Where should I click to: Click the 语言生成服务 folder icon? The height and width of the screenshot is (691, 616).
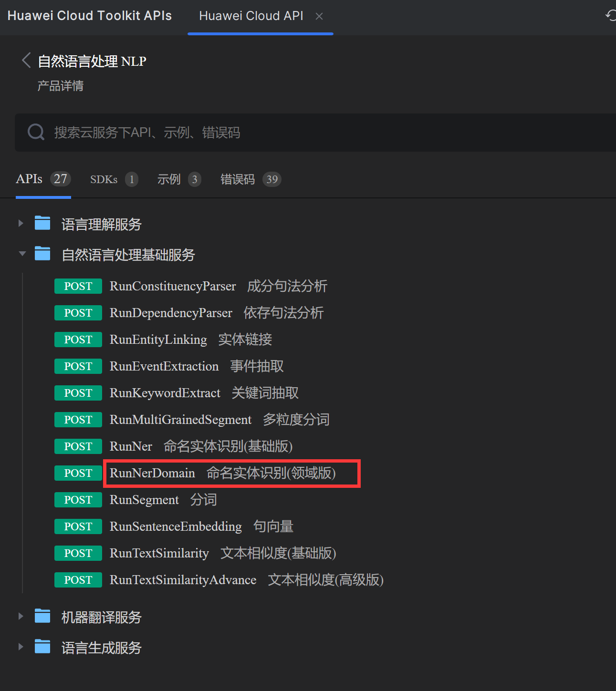click(42, 646)
